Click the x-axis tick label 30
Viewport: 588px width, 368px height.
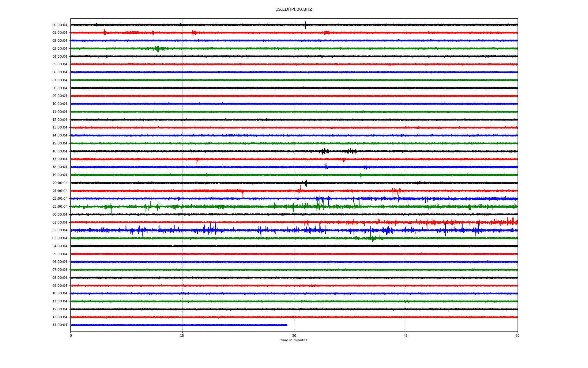tap(294, 335)
